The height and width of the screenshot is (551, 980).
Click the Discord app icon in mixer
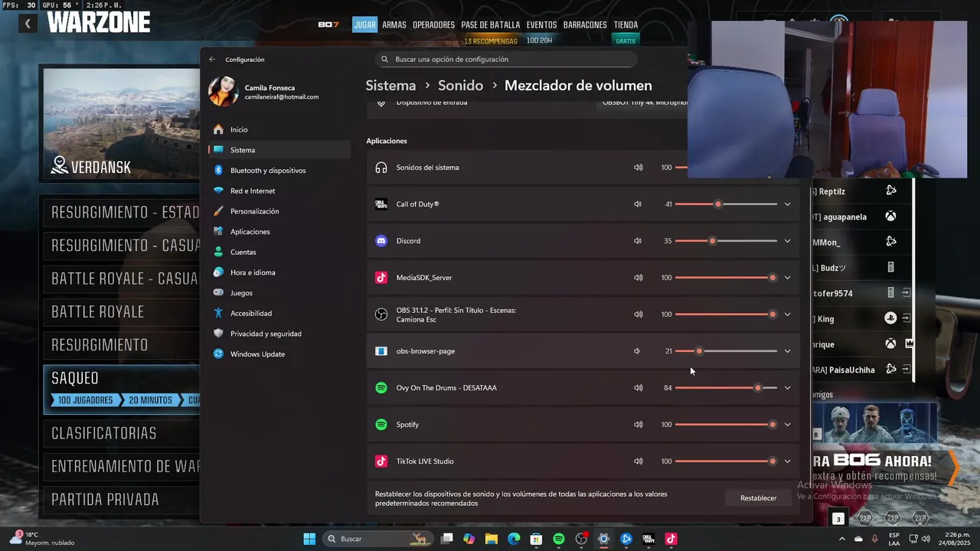tap(381, 241)
